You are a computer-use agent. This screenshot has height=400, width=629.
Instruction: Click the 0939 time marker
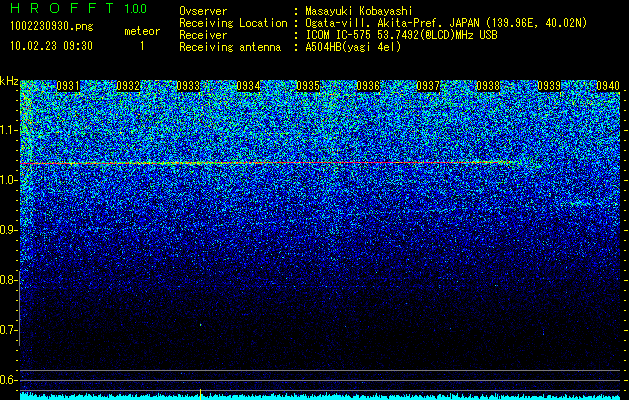[x=549, y=86]
